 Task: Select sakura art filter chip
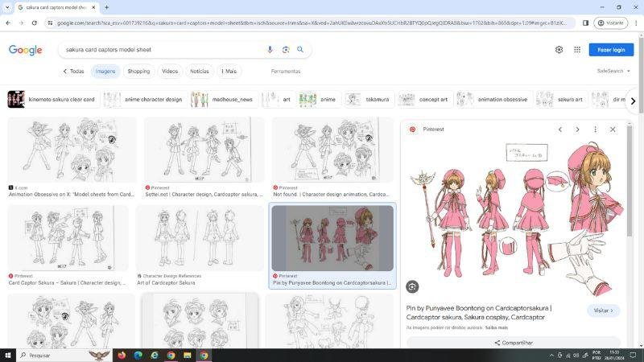tap(562, 99)
